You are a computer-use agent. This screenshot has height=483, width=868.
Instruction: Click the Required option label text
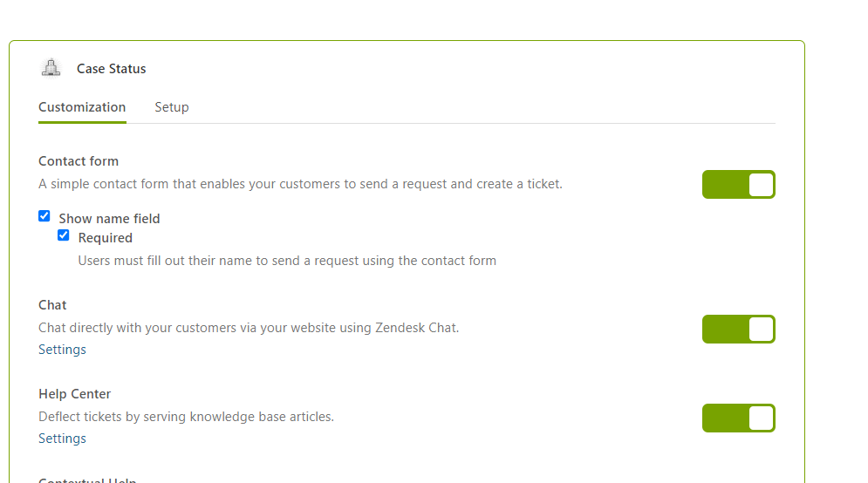105,238
